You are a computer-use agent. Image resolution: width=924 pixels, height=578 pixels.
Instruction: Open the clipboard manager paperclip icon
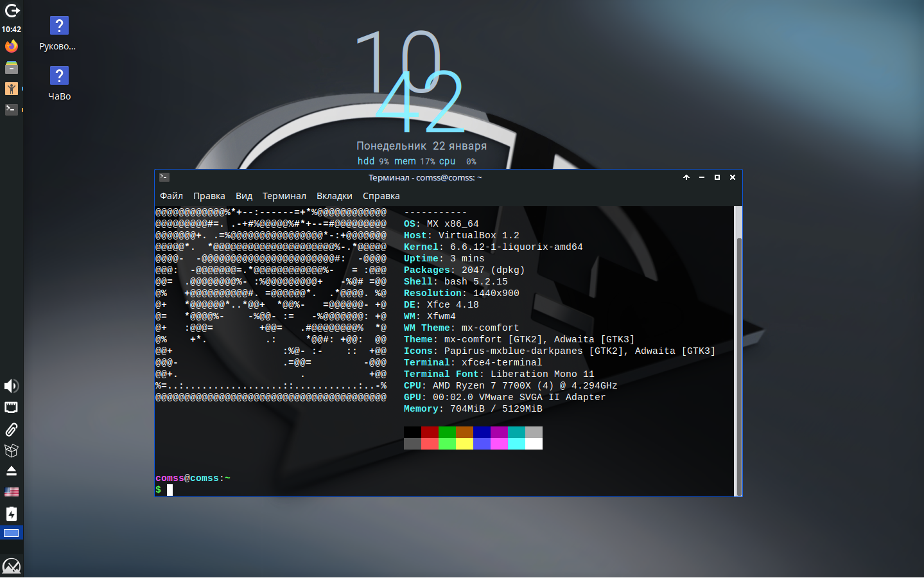point(12,429)
